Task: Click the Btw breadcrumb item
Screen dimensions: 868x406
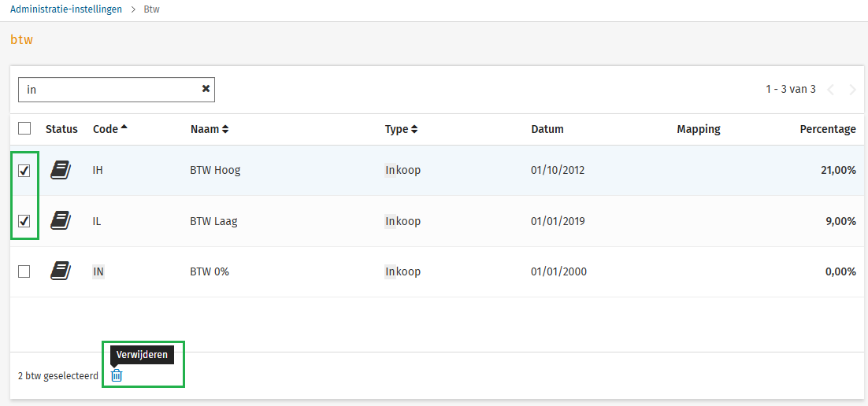Action: (x=152, y=9)
